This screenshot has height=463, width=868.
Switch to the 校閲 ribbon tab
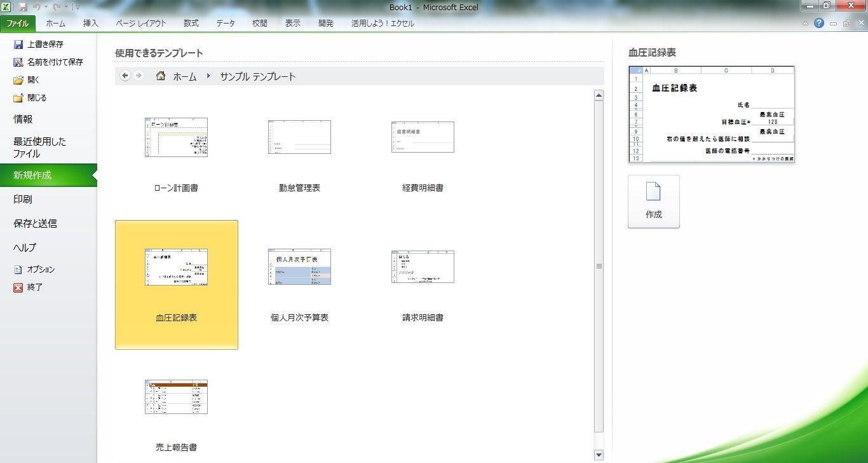tap(259, 24)
